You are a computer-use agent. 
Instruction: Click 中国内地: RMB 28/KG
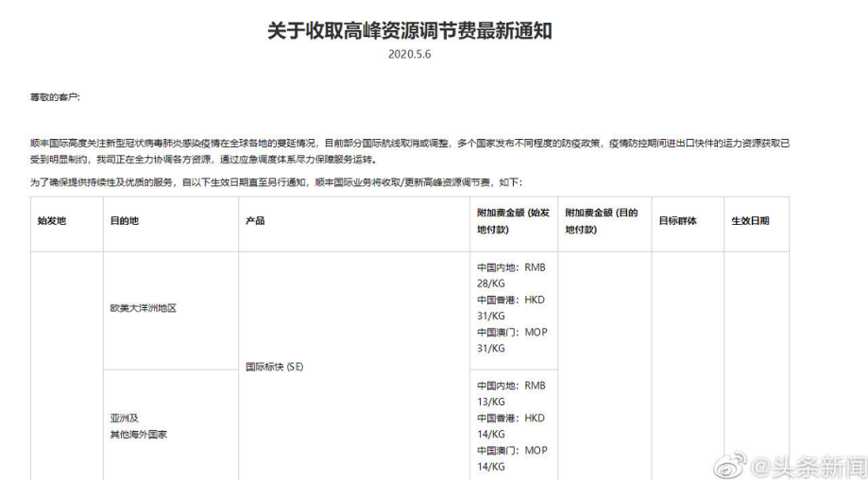512,275
